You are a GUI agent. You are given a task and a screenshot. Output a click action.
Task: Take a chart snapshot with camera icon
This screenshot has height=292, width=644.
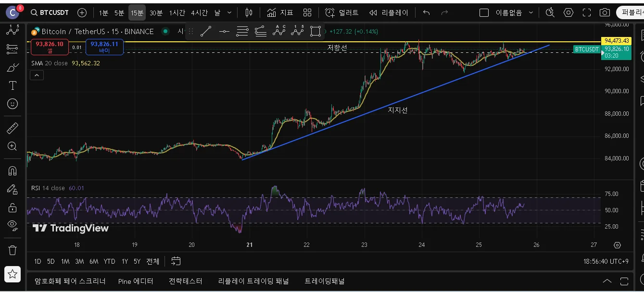pyautogui.click(x=605, y=12)
